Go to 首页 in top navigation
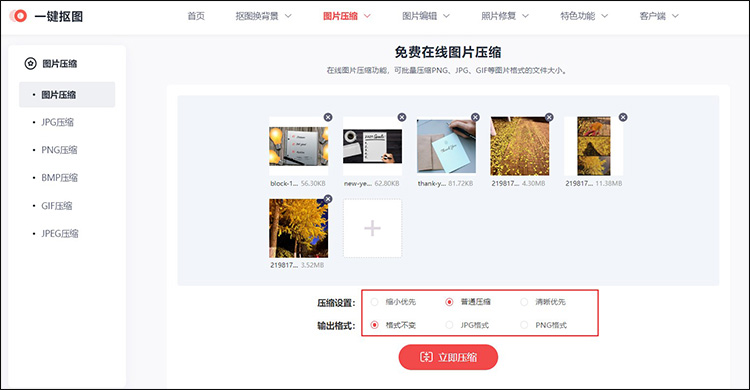The image size is (750, 390). click(x=196, y=16)
